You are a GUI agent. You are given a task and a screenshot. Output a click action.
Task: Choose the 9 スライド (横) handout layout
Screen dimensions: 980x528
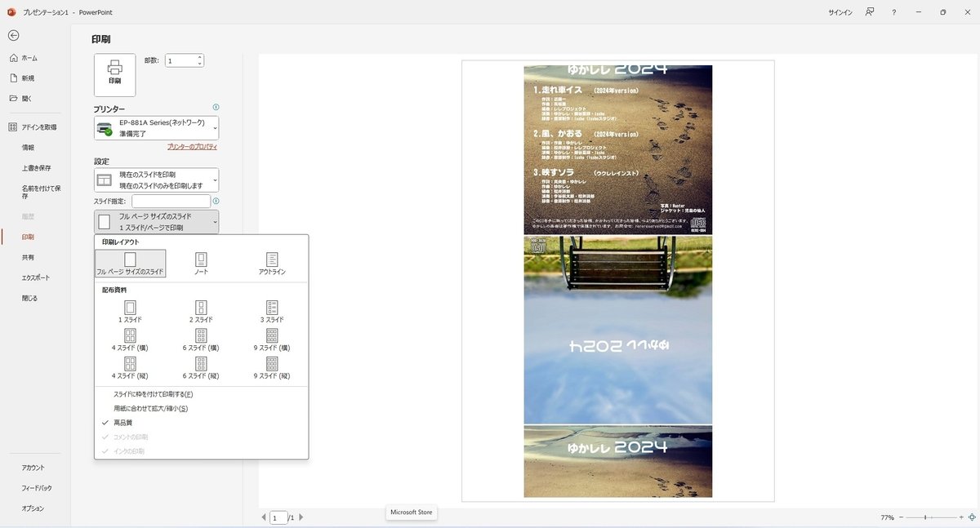(272, 339)
